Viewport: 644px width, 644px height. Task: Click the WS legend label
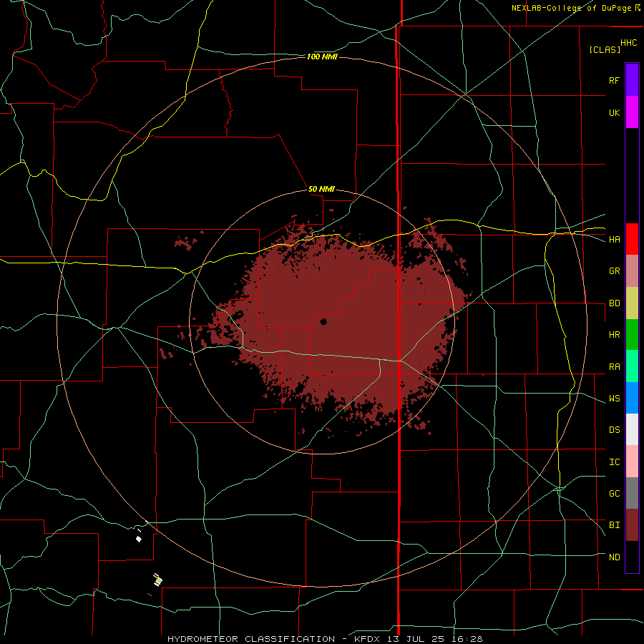(x=614, y=399)
